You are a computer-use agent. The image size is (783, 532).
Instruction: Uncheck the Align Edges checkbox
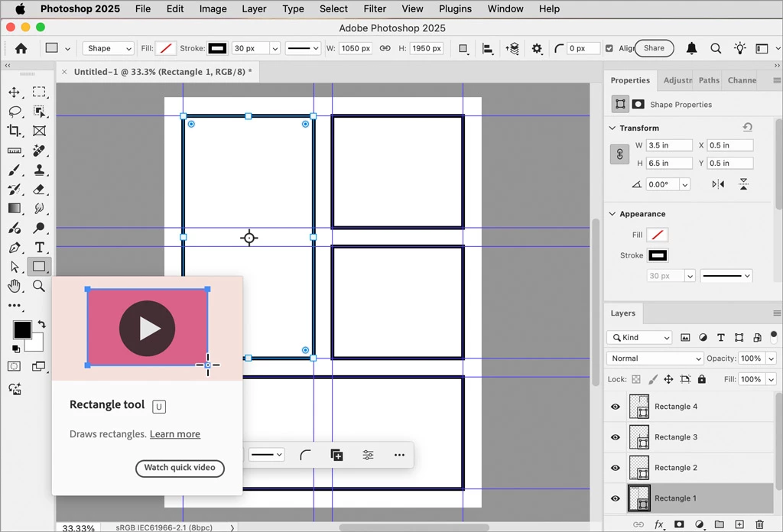(609, 48)
